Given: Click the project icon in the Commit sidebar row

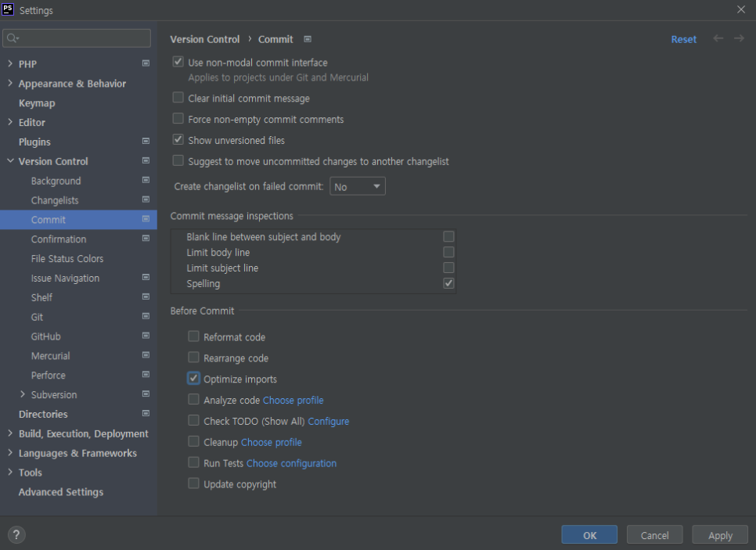Looking at the screenshot, I should click(146, 219).
